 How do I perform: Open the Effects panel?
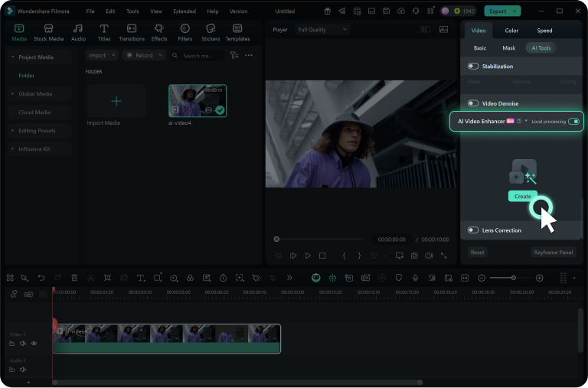(x=159, y=33)
